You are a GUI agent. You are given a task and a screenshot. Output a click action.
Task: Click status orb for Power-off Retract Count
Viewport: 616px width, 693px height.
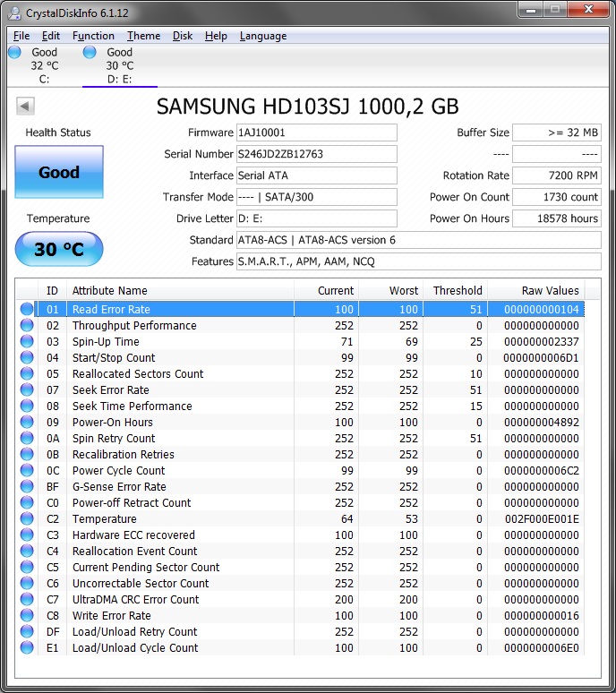click(x=27, y=502)
